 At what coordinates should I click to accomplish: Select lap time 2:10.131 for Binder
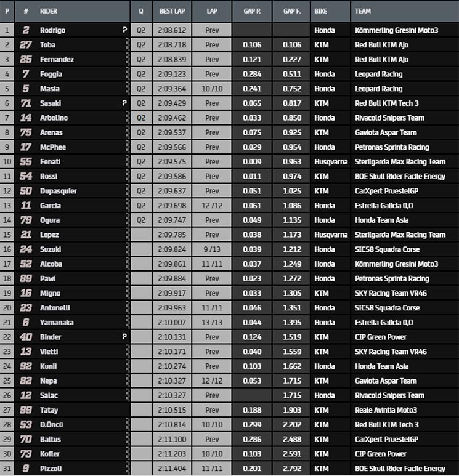coord(172,337)
